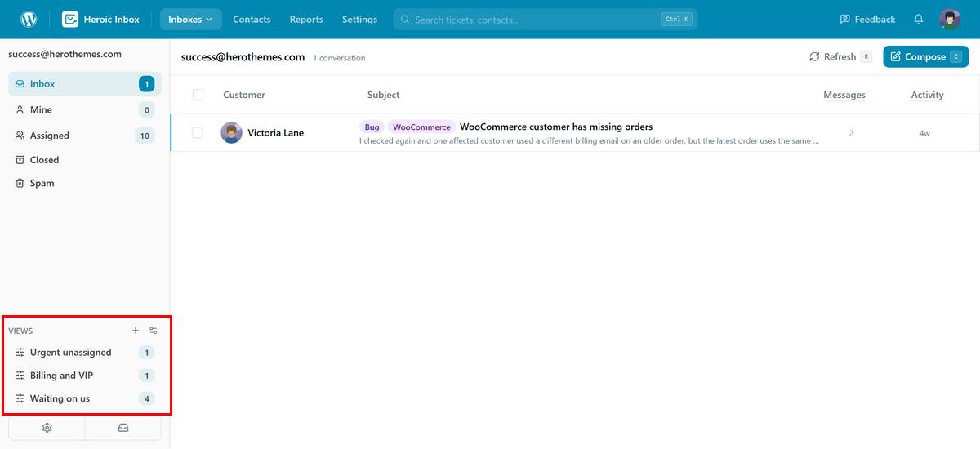Viewport: 980px width, 449px height.
Task: Click the Assigned count badge '10'
Action: [x=145, y=136]
